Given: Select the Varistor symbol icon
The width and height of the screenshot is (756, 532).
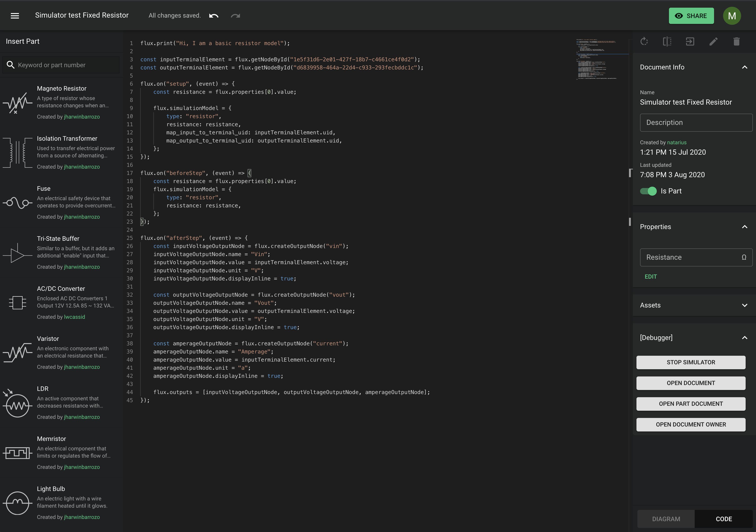Looking at the screenshot, I should coord(17,353).
